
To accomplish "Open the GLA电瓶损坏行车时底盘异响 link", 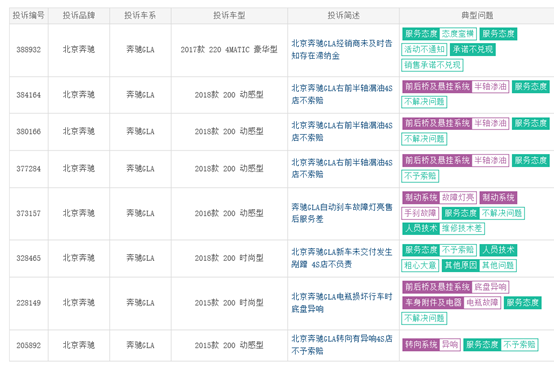I will click(342, 303).
